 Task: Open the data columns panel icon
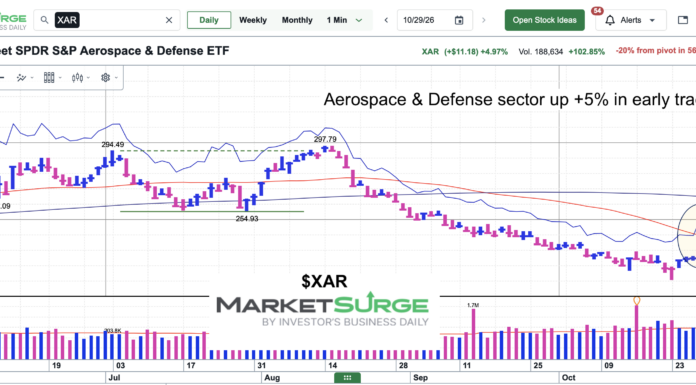(x=49, y=78)
